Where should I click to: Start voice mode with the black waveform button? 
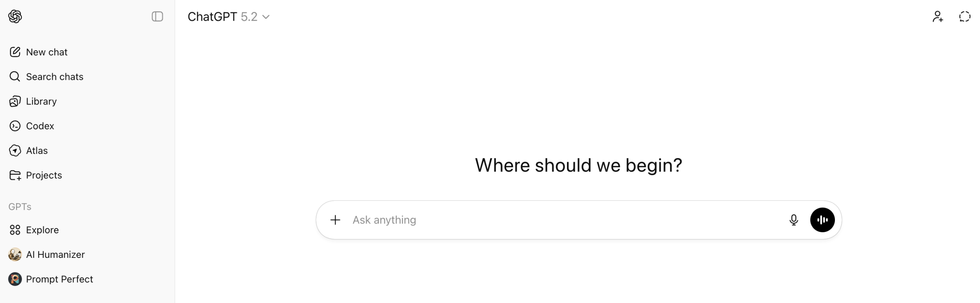click(822, 220)
